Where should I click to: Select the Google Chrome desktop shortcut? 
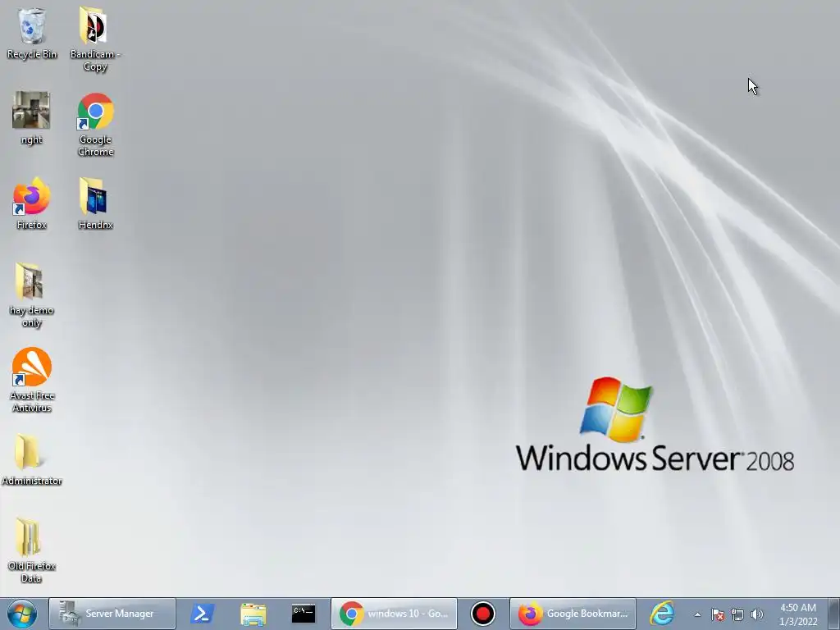(95, 125)
